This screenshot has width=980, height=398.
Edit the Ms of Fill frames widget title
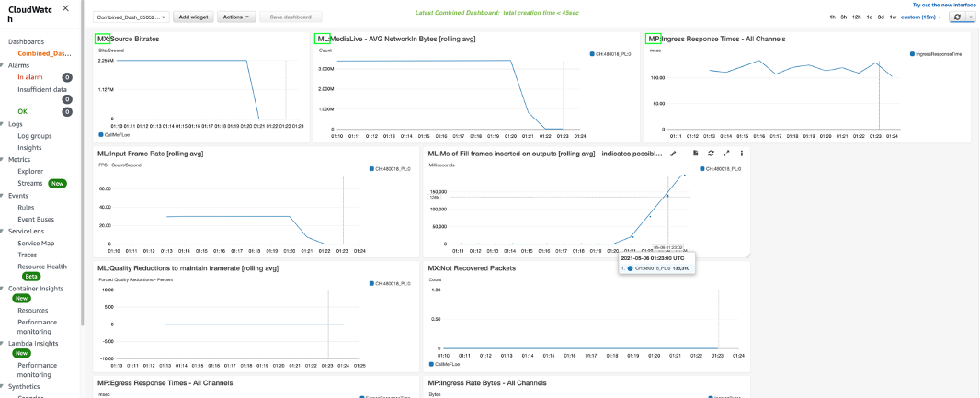pos(673,154)
